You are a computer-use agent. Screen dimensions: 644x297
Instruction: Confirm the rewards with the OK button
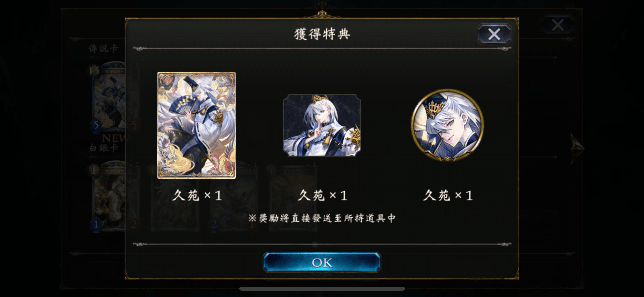(x=322, y=262)
